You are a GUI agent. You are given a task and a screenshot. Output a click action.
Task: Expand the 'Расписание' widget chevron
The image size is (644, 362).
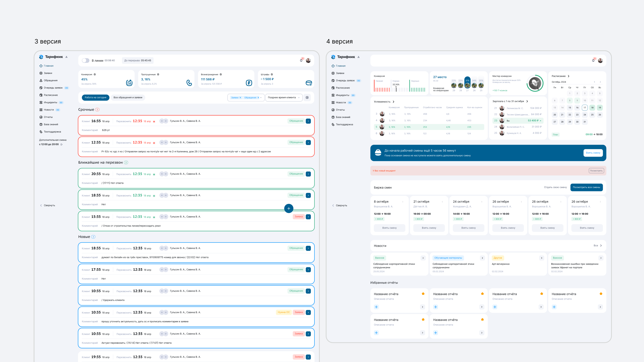pyautogui.click(x=569, y=76)
